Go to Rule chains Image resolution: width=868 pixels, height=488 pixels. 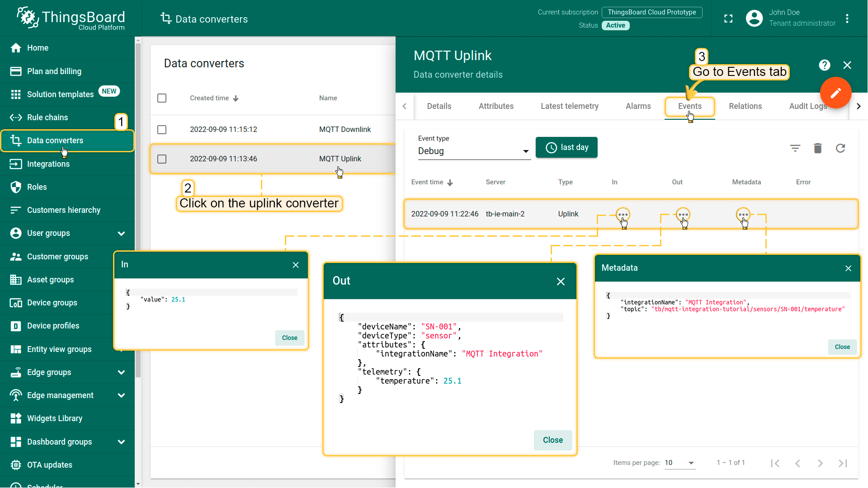pyautogui.click(x=67, y=117)
